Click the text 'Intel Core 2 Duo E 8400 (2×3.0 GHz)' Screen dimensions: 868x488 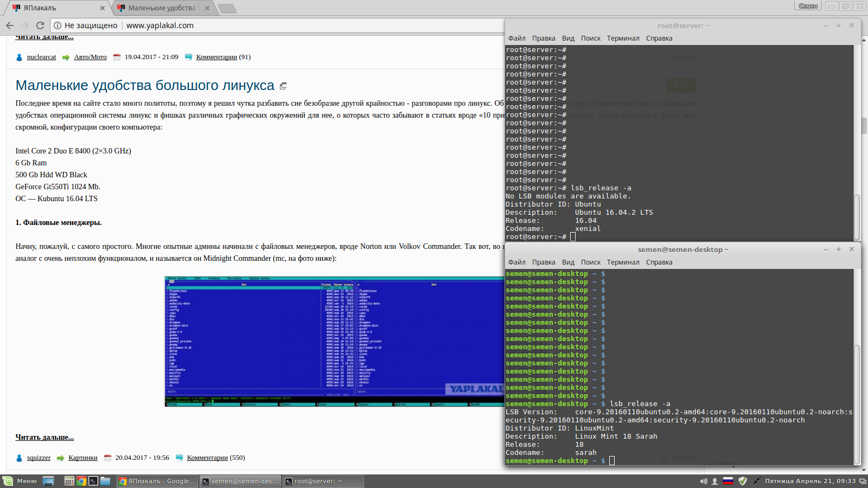73,151
